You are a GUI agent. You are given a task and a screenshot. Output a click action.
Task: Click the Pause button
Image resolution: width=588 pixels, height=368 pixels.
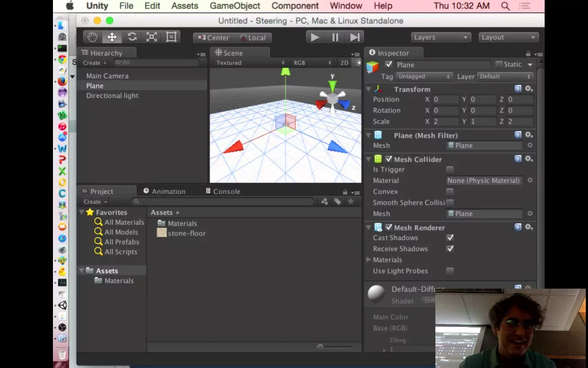click(335, 37)
